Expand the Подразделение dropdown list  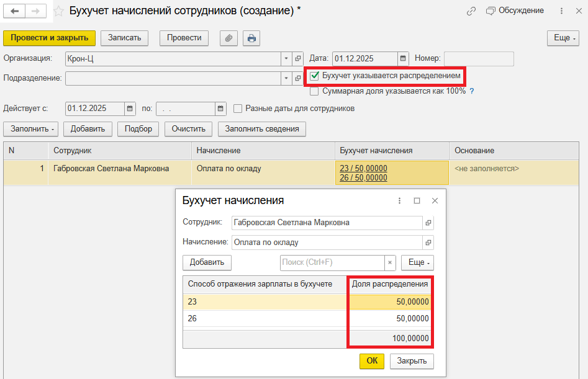286,78
